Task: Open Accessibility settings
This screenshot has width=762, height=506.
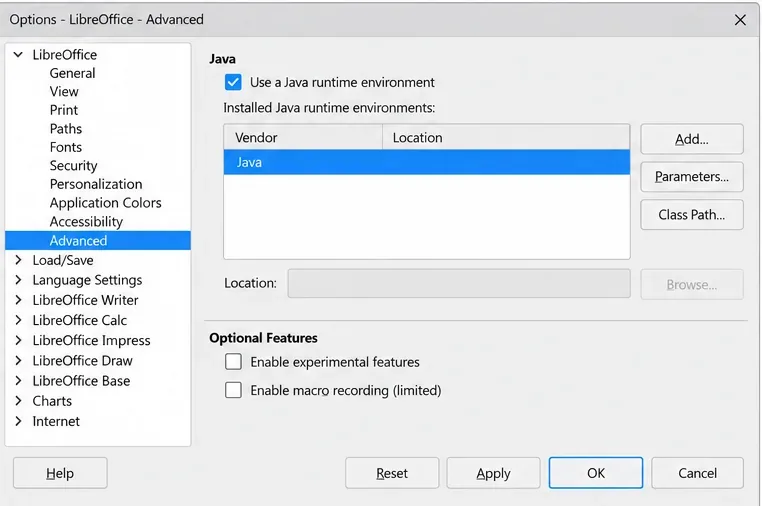Action: click(86, 222)
